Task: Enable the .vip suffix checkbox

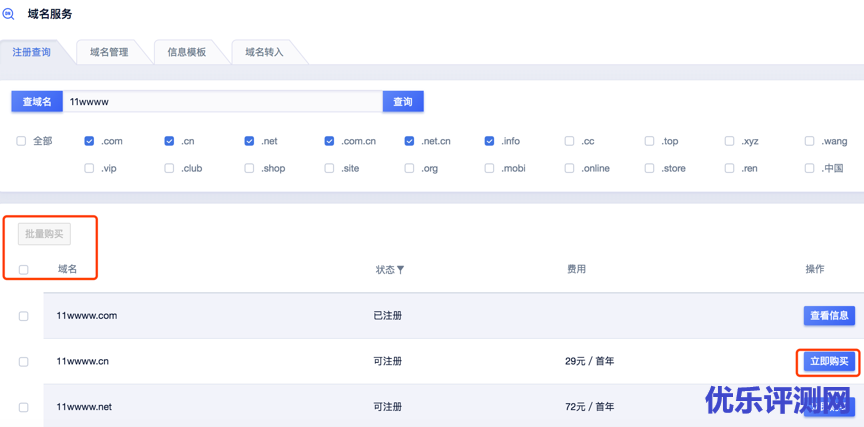Action: [x=90, y=169]
